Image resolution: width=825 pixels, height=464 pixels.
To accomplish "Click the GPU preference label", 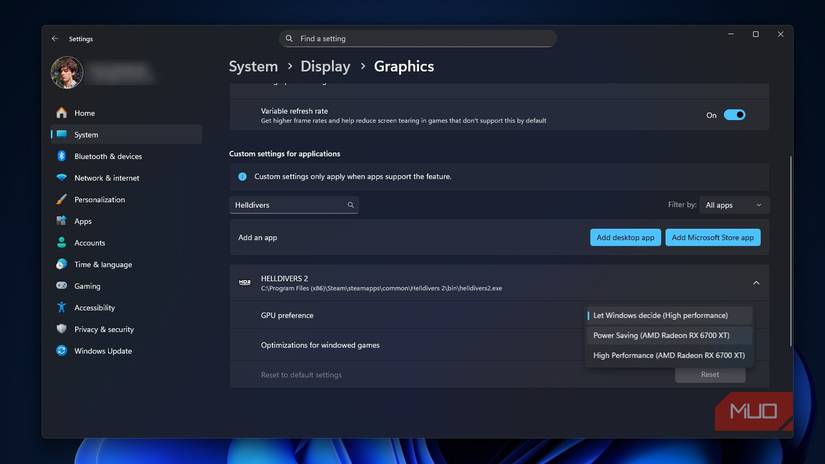I will click(x=287, y=315).
